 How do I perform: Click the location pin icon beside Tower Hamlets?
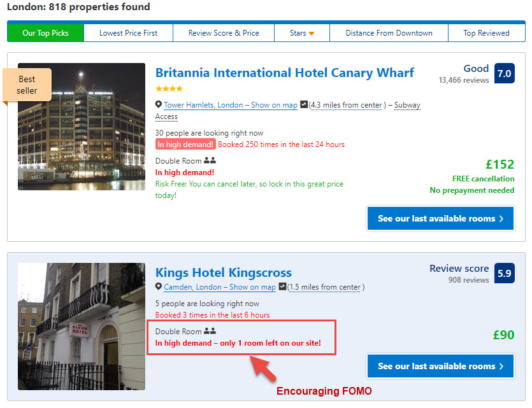tap(159, 105)
